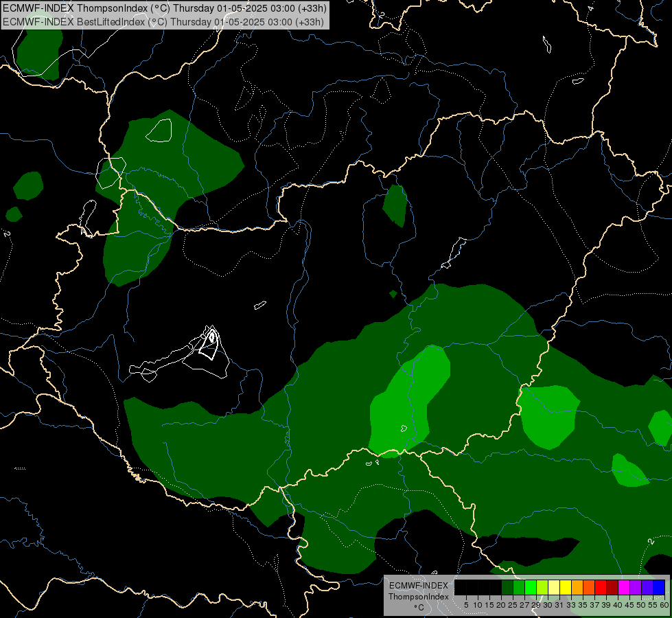
Task: Select the purple 45-50 legend swatch
Action: coord(636,587)
